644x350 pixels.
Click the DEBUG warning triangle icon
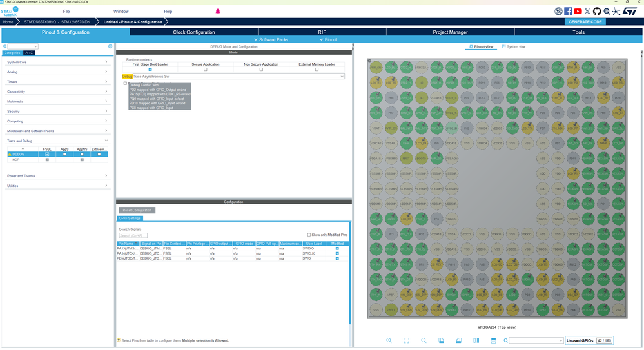tap(10, 155)
